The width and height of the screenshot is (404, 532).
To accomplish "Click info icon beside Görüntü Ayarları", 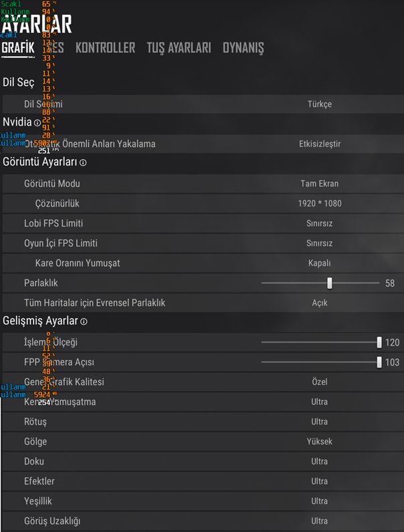I will pos(83,162).
